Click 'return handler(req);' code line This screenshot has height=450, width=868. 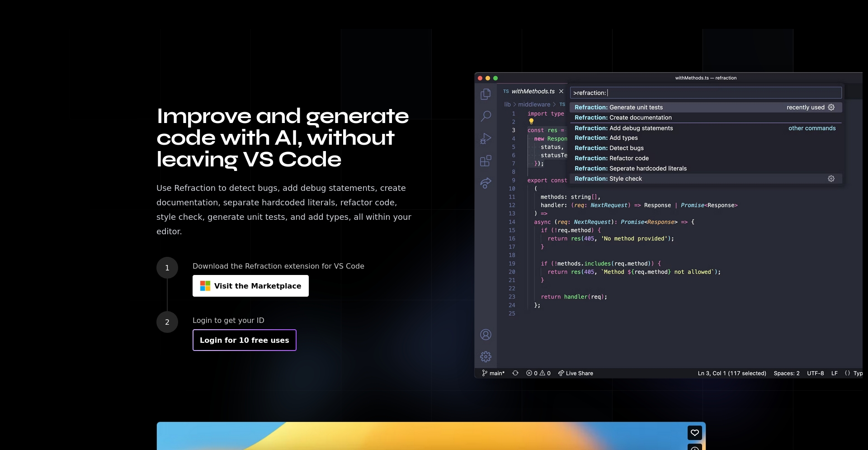pos(574,297)
